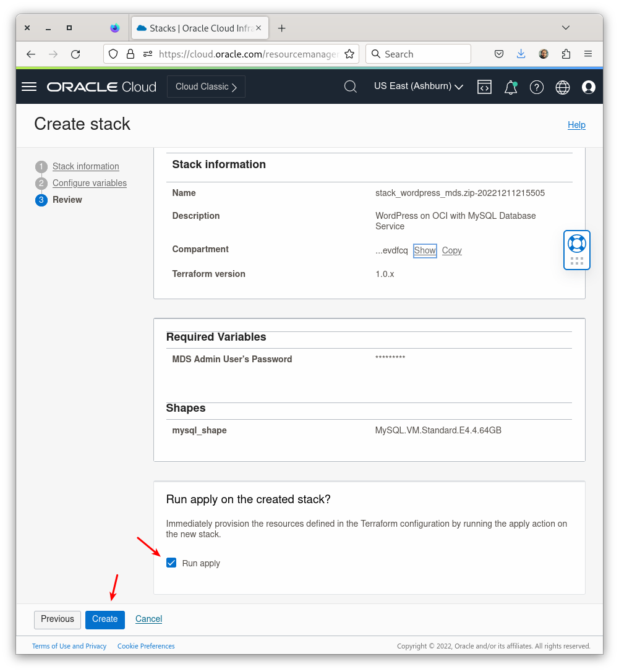Go to the Configure variables step
The width and height of the screenshot is (619, 672).
[89, 183]
